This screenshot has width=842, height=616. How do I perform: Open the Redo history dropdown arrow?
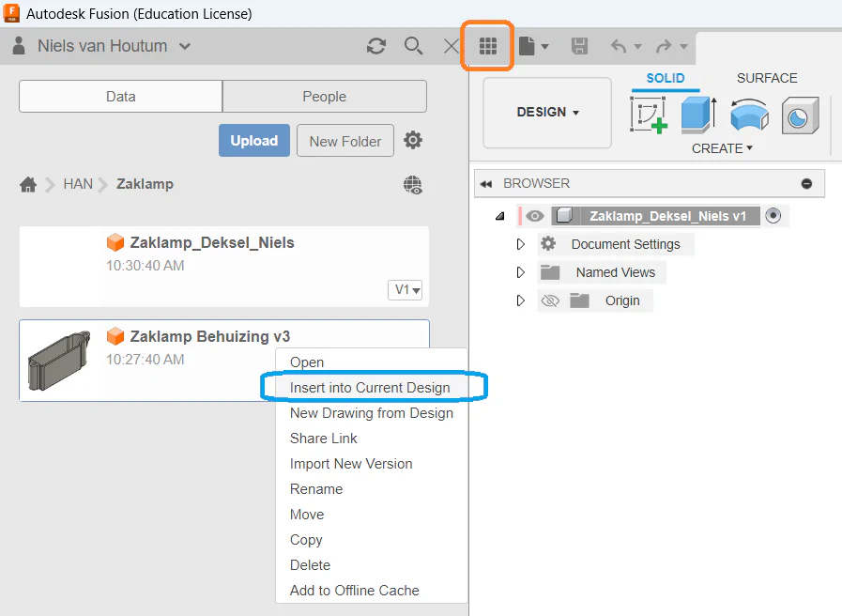pos(683,47)
